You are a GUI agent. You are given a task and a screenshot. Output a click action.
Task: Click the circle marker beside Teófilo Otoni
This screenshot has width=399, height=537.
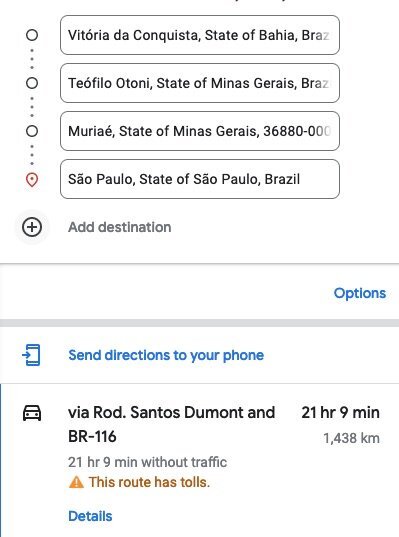tap(32, 83)
